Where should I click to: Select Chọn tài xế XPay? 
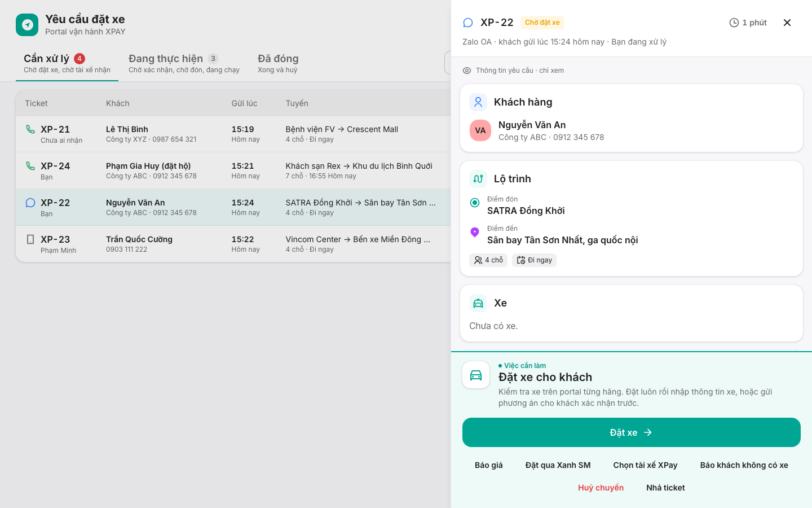pyautogui.click(x=646, y=465)
